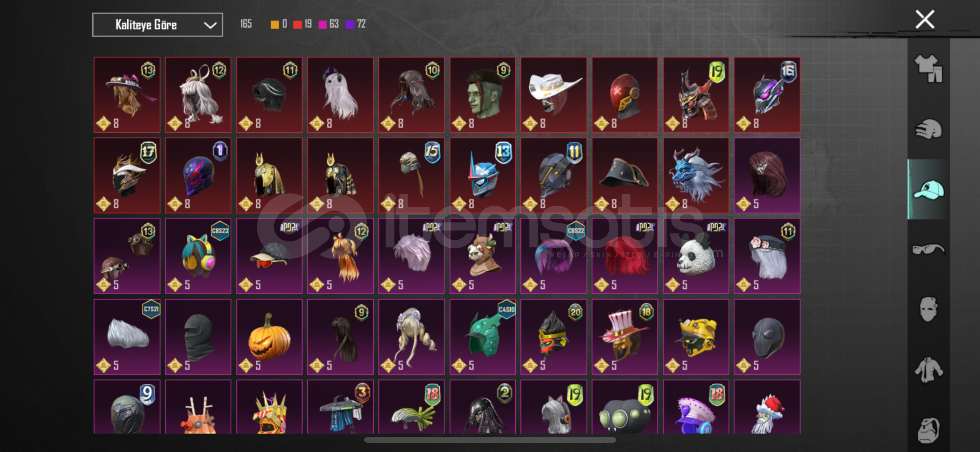Open the outfits category icon with shirt

tap(928, 69)
